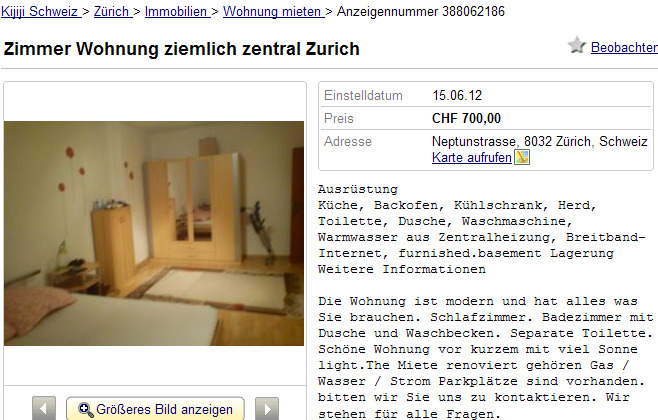Image resolution: width=658 pixels, height=420 pixels.
Task: Click the magnifier icon on Größeres Bild button
Action: 86,410
